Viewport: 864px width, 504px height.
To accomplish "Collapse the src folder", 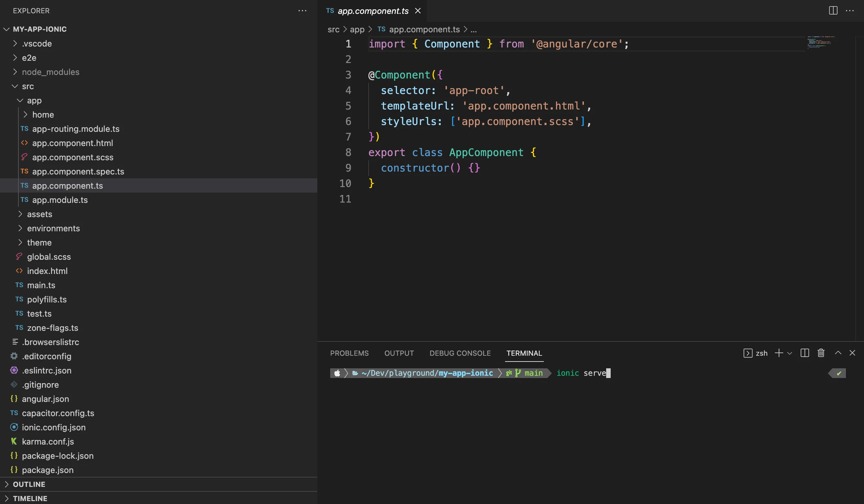I will 28,86.
